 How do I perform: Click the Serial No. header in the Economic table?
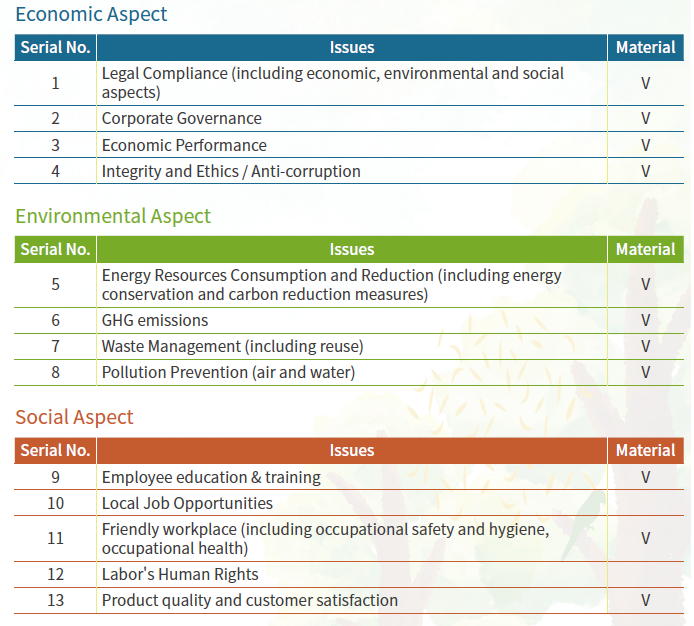tap(55, 47)
